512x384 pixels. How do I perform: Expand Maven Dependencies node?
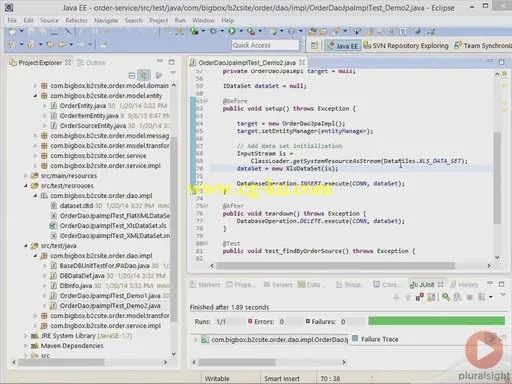point(26,346)
